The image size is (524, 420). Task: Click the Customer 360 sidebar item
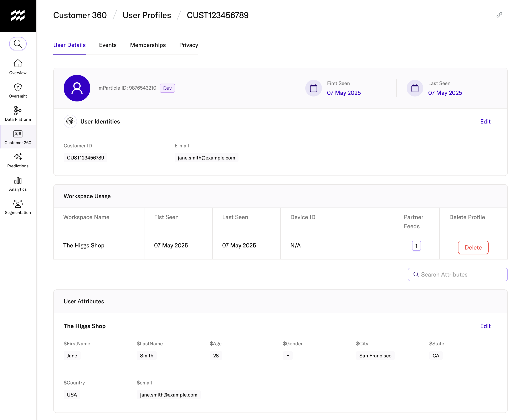[18, 137]
